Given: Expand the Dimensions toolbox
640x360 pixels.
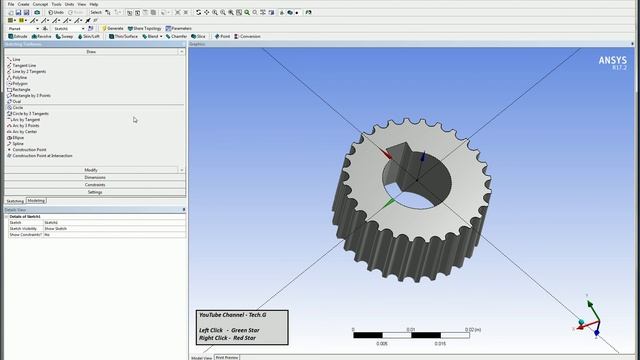Looking at the screenshot, I should pyautogui.click(x=95, y=177).
